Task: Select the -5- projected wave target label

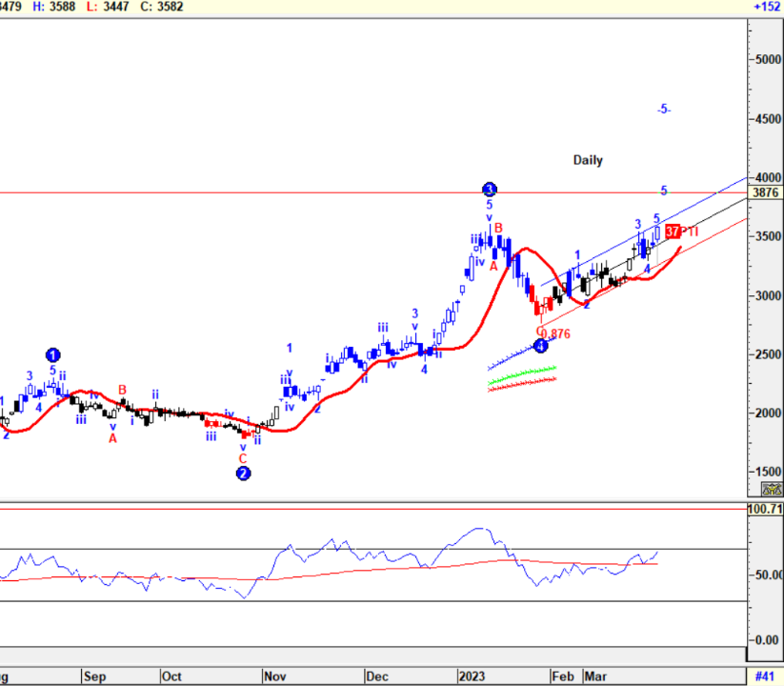Action: click(x=664, y=110)
